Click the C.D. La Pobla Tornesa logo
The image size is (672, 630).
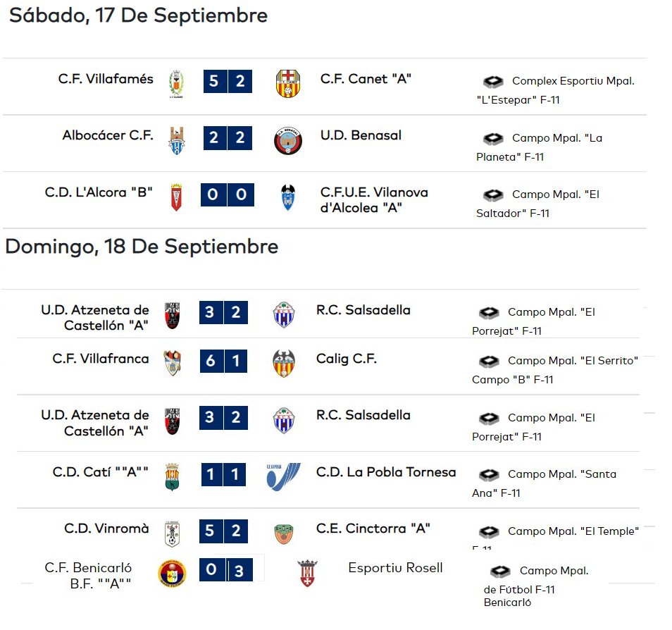283,476
